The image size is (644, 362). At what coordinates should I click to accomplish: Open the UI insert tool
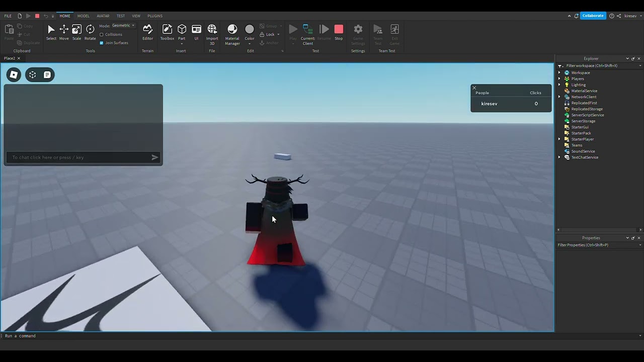pyautogui.click(x=196, y=33)
